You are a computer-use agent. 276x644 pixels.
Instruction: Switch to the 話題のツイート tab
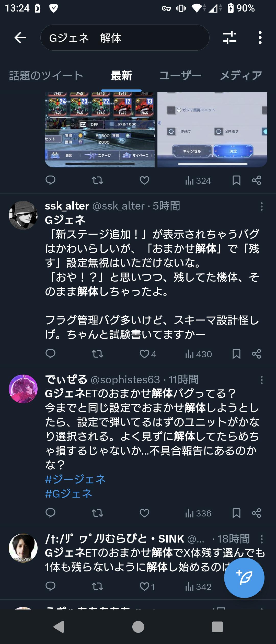pos(46,76)
